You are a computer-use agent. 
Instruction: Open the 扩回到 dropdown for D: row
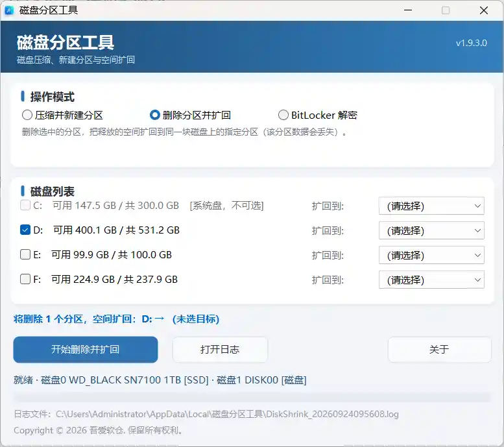pyautogui.click(x=431, y=230)
